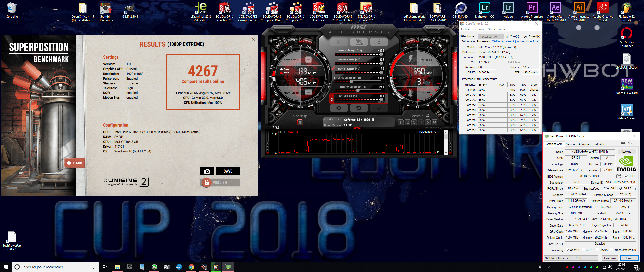Click the locked PUBLISH button
Screen dimensions: 644x272
tap(220, 182)
